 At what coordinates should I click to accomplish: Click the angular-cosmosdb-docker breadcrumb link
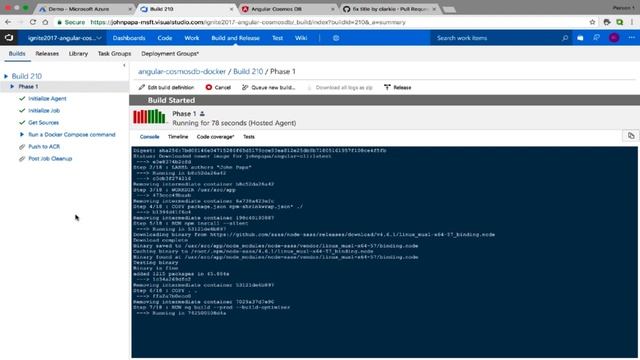coord(182,71)
